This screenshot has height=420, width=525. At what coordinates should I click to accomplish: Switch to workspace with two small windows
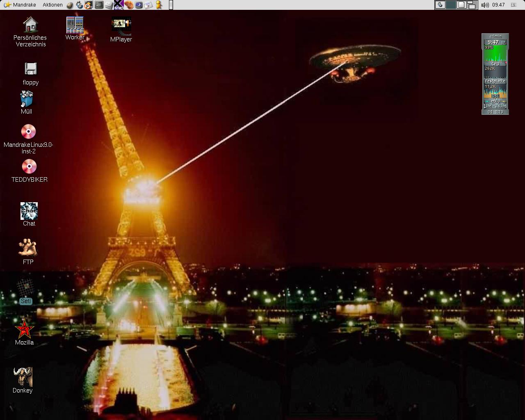472,5
